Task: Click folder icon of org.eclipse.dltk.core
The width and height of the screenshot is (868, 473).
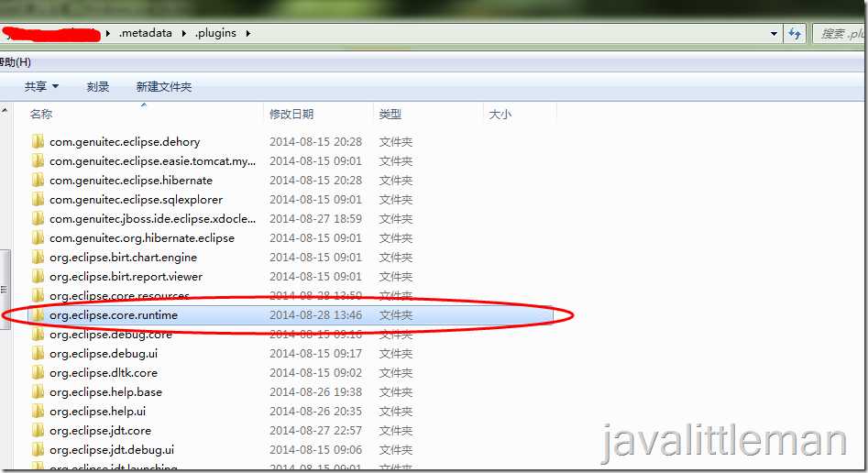Action: tap(38, 373)
